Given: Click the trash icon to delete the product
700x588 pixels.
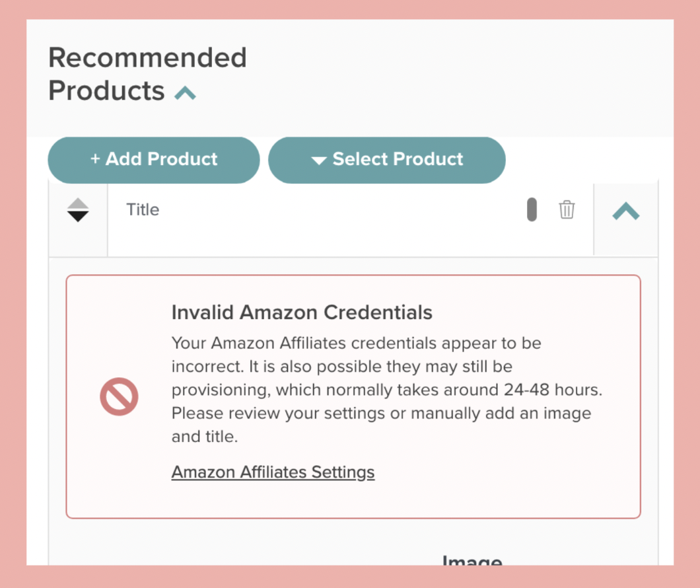Looking at the screenshot, I should [x=567, y=209].
